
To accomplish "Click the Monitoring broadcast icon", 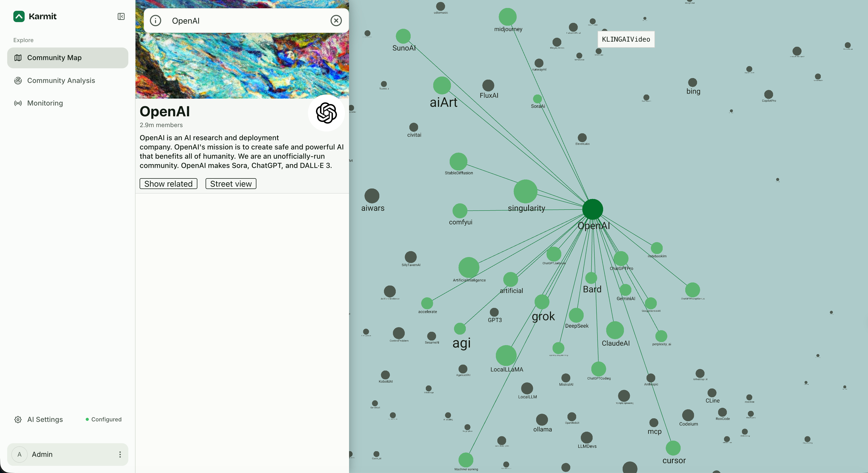I will [x=18, y=103].
